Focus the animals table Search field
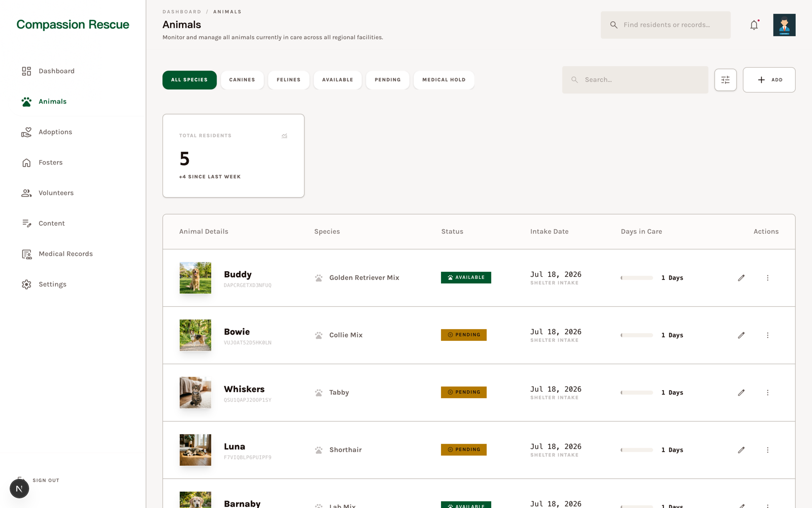 click(x=635, y=80)
